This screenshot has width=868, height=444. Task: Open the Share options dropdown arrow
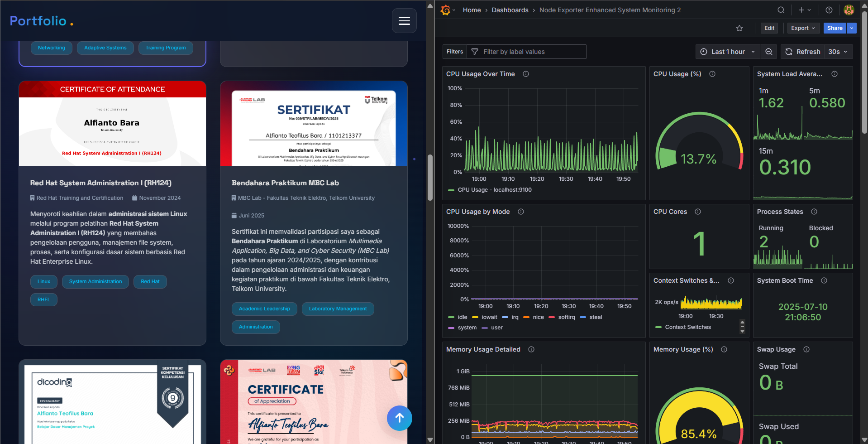click(x=852, y=28)
